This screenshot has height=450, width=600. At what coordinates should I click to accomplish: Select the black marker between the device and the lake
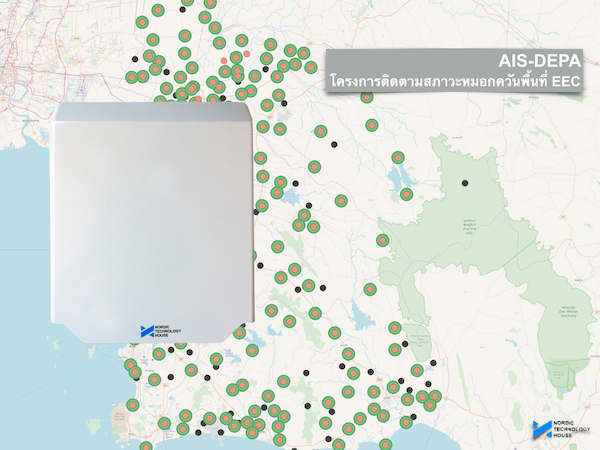point(333,144)
